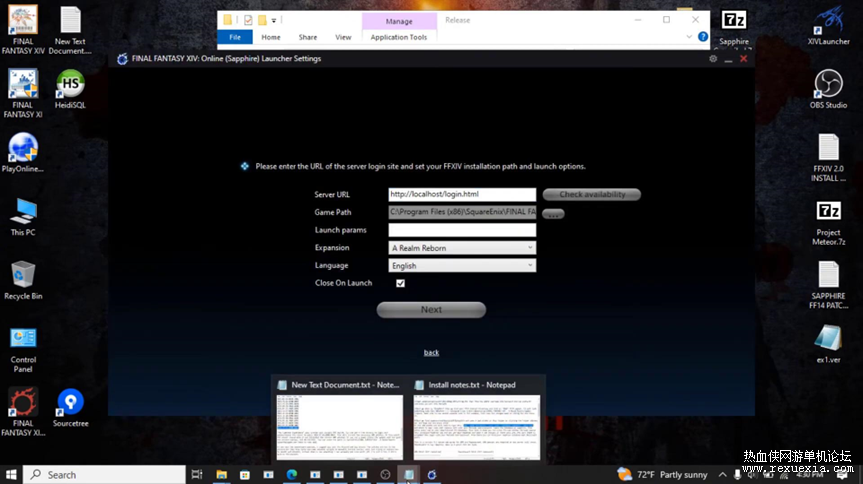Select the PlayOnline desktop shortcut
Screen dimensions: 863x484
pyautogui.click(x=23, y=153)
